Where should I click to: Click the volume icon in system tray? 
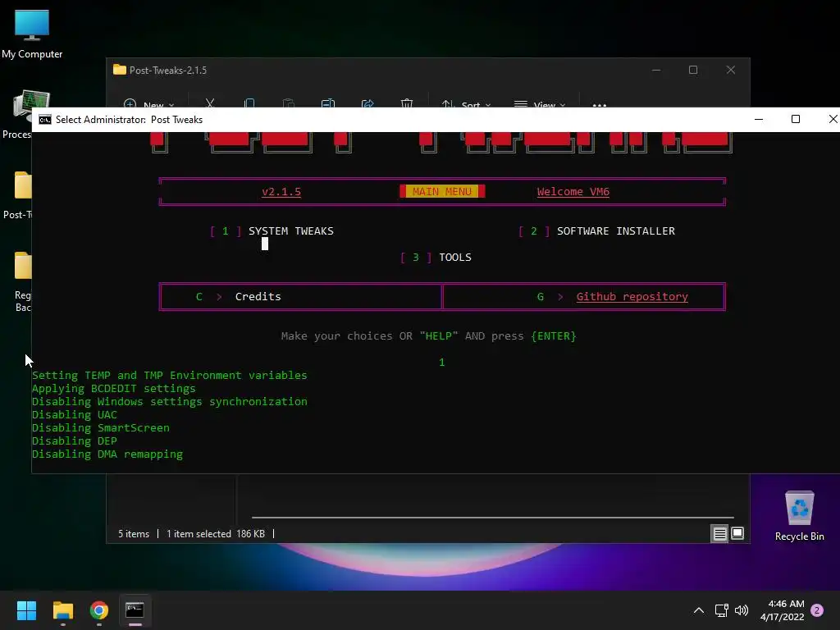coord(742,610)
